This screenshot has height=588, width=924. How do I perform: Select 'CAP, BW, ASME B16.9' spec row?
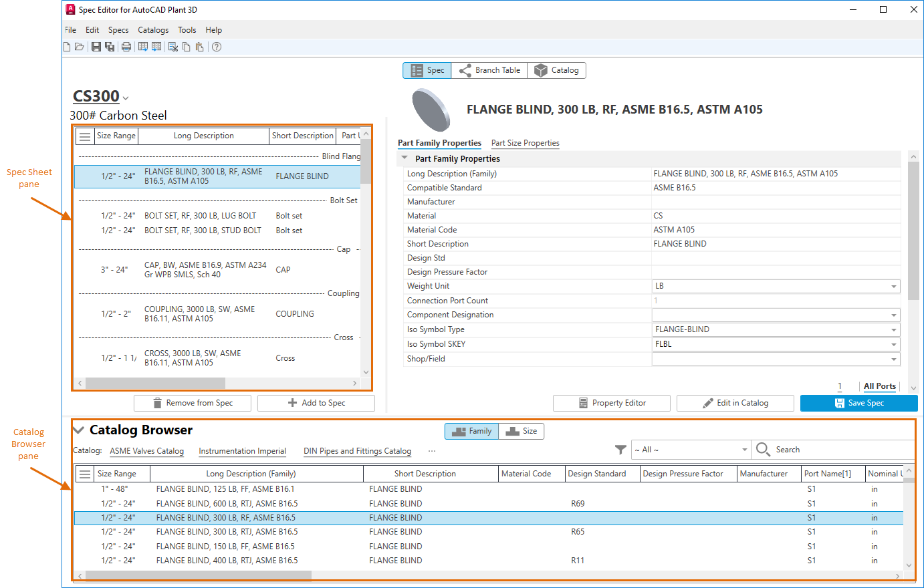(x=217, y=270)
